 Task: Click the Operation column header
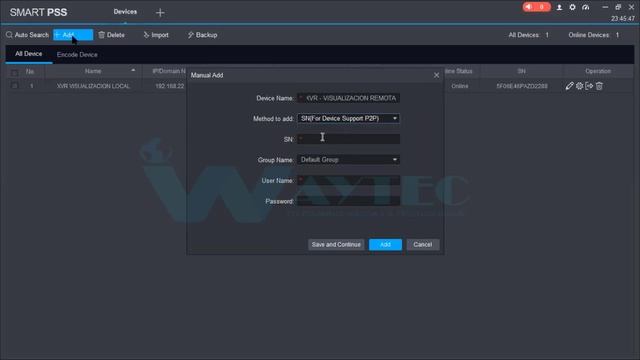pos(598,71)
